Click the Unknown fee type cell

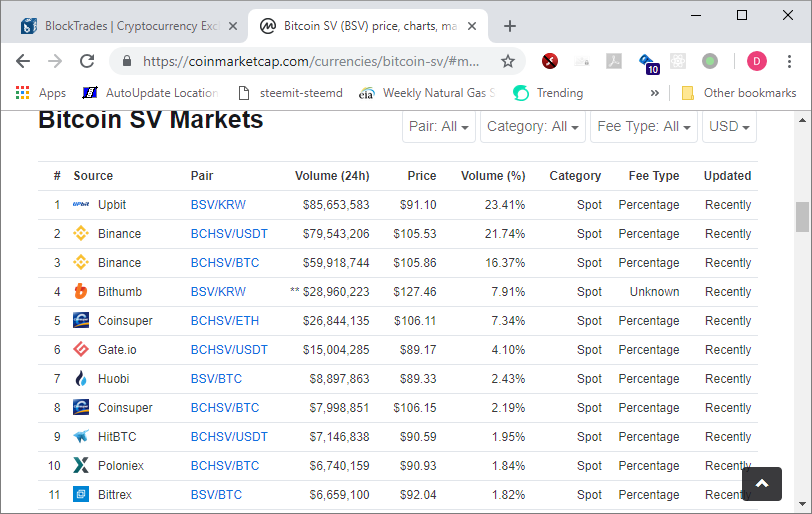pos(654,291)
